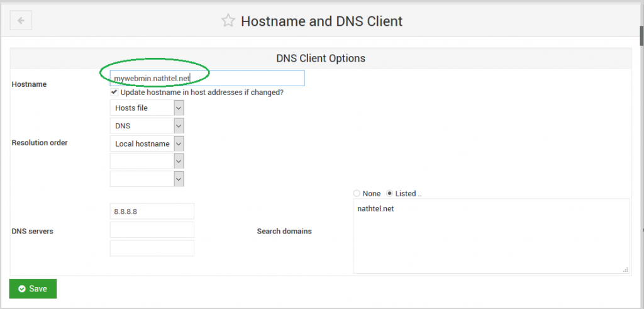
Task: Click the back arrow button
Action: [21, 21]
